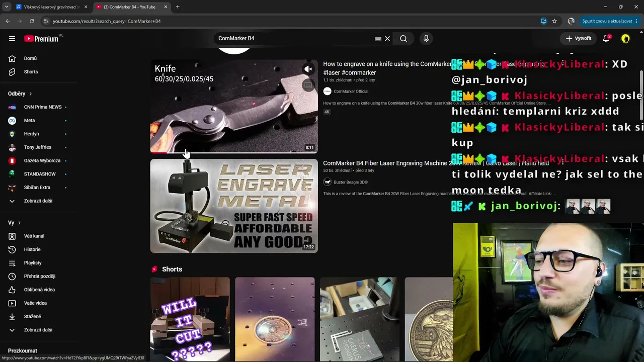Clear the search query with the X
The image size is (644, 362).
click(x=387, y=39)
